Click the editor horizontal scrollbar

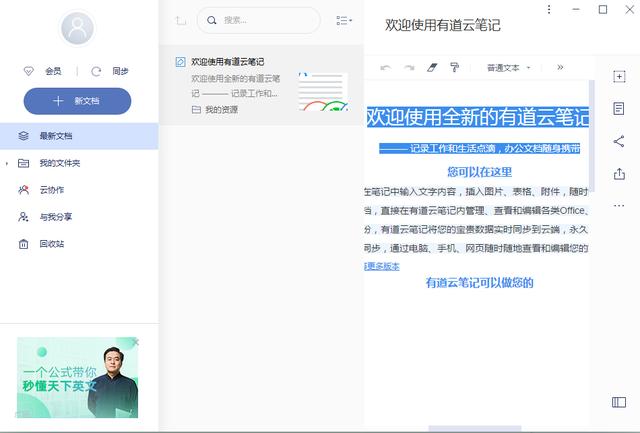[x=475, y=428]
